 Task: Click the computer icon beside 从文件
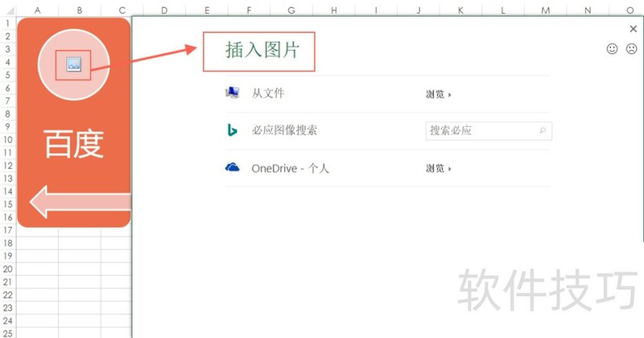(233, 93)
